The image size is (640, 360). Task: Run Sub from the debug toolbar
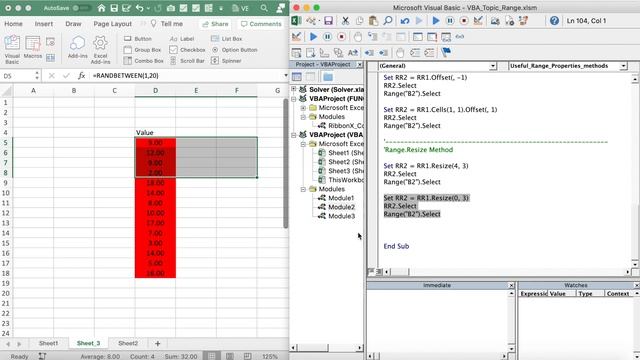click(313, 37)
